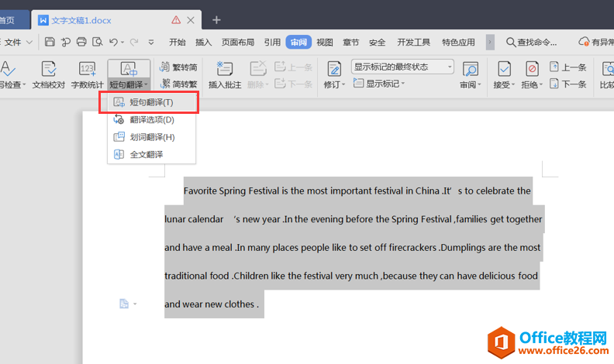Viewport: 614px width, 364px height.
Task: Go to next change 下一条
Action: point(567,84)
